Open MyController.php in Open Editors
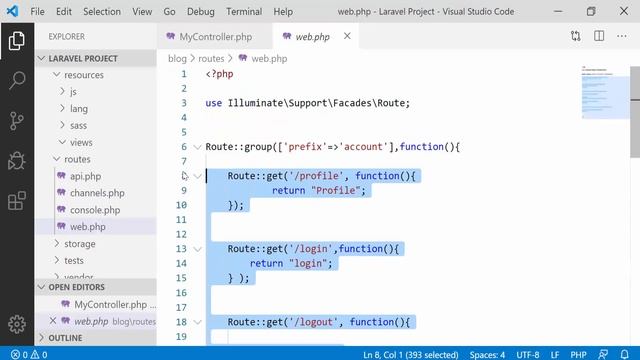Screen dimensions: 640x360 (110, 304)
